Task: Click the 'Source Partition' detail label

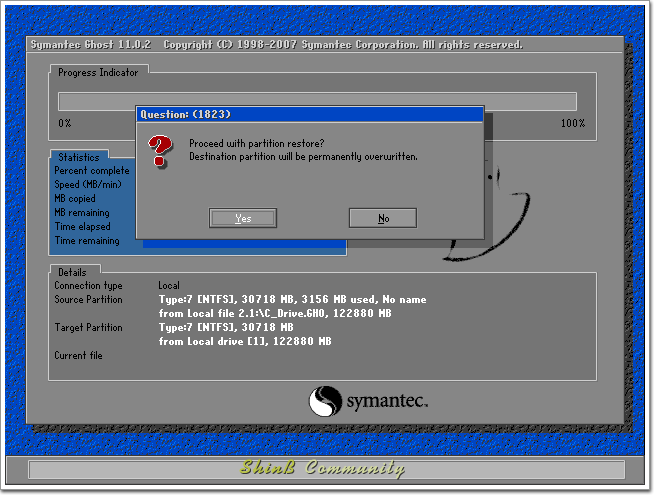Action: click(x=88, y=299)
